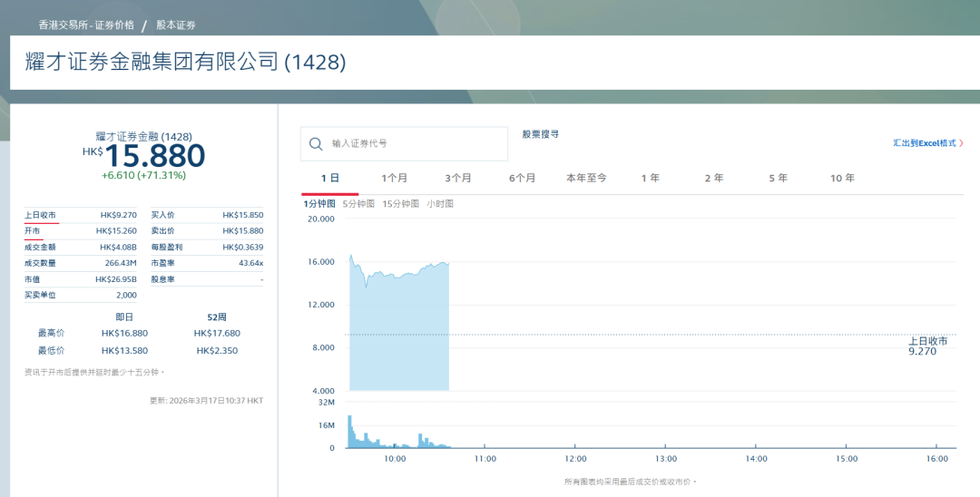Show the 6个月 chart range
This screenshot has width=980, height=497.
522,179
